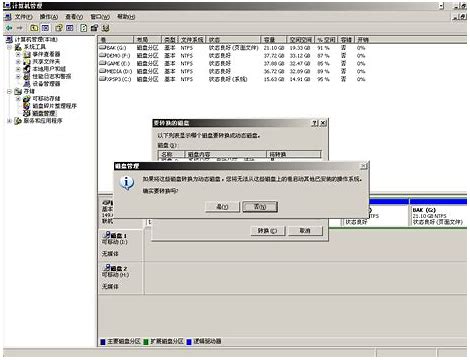Click the 磁盘 1 removable disk icon
Screen dimensions: 470x360
107,235
